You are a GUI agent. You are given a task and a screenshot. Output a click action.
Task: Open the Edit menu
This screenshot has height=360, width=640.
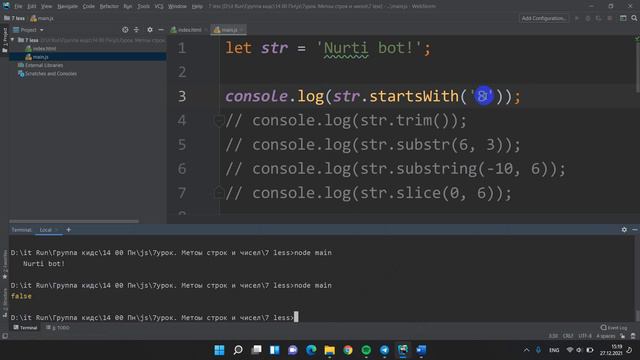(32, 6)
